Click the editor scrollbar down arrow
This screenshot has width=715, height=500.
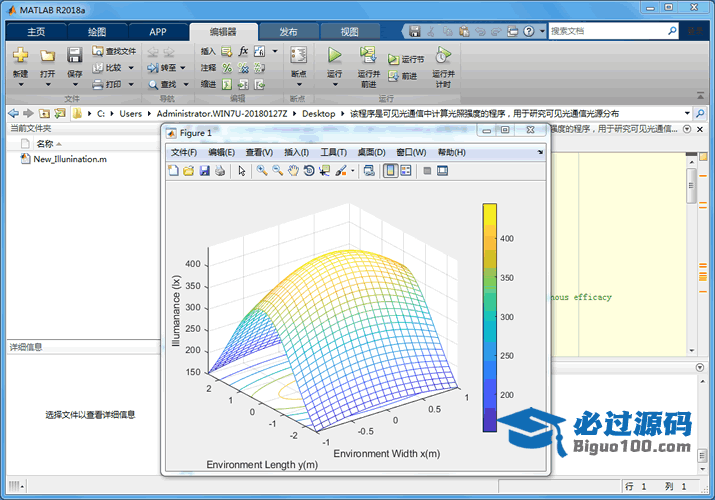pyautogui.click(x=692, y=351)
